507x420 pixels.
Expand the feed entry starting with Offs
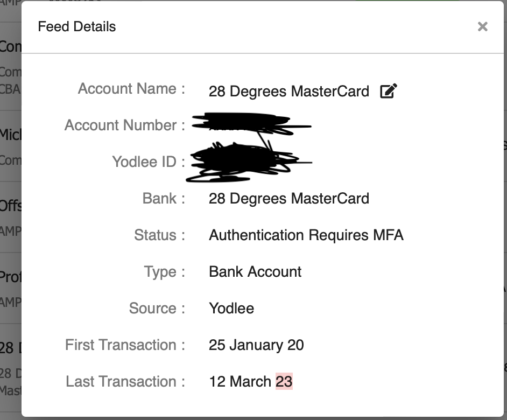coord(10,206)
